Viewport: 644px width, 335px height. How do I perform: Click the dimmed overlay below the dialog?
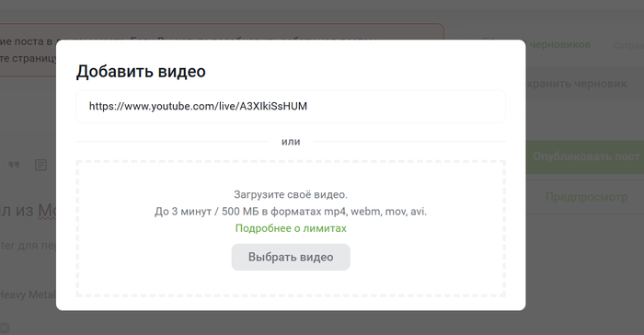click(x=291, y=323)
